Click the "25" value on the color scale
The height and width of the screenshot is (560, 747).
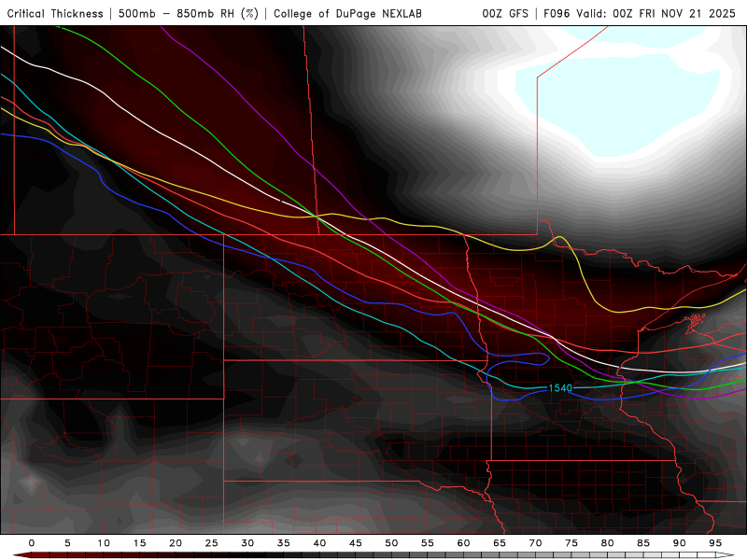(212, 543)
